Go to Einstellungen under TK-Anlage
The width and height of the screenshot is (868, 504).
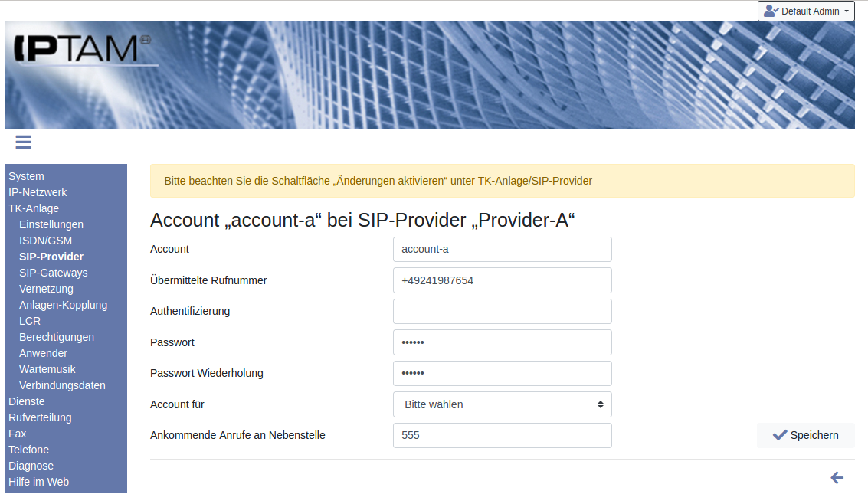(51, 224)
